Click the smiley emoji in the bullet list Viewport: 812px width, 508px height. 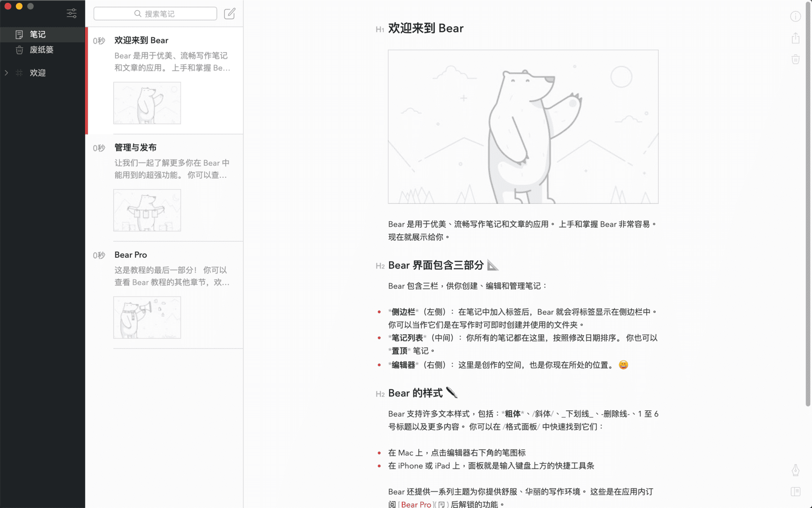tap(623, 364)
